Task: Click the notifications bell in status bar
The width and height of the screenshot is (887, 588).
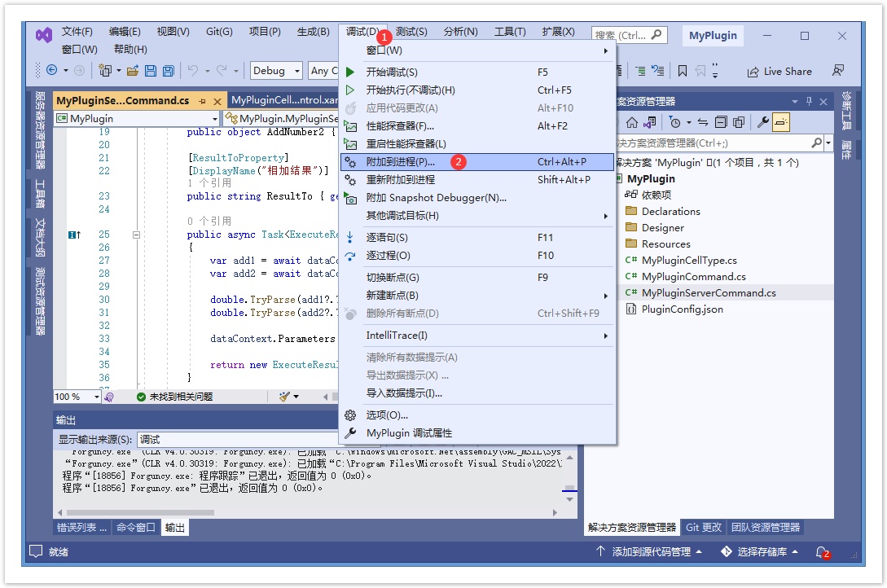Action: (x=822, y=551)
